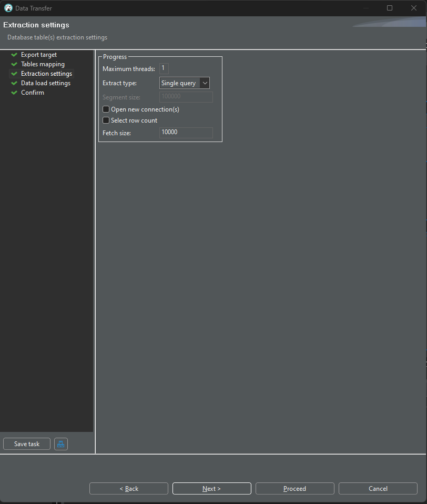
Task: Tick the Select row count checkbox
Action: point(106,120)
